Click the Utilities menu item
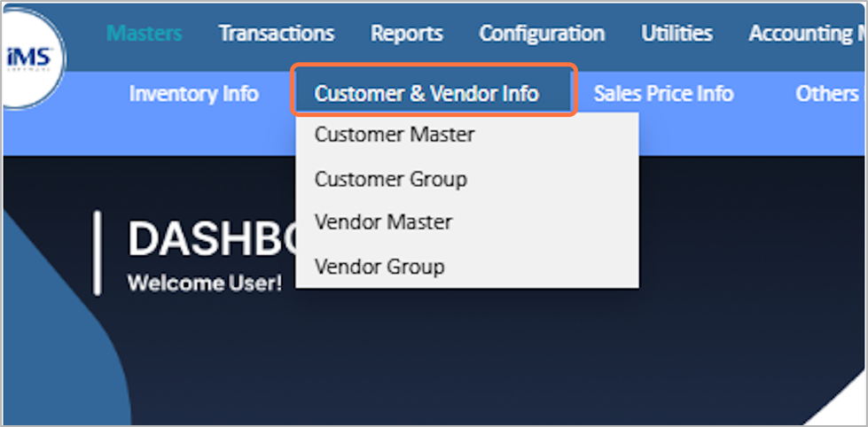868x427 pixels. (x=676, y=34)
